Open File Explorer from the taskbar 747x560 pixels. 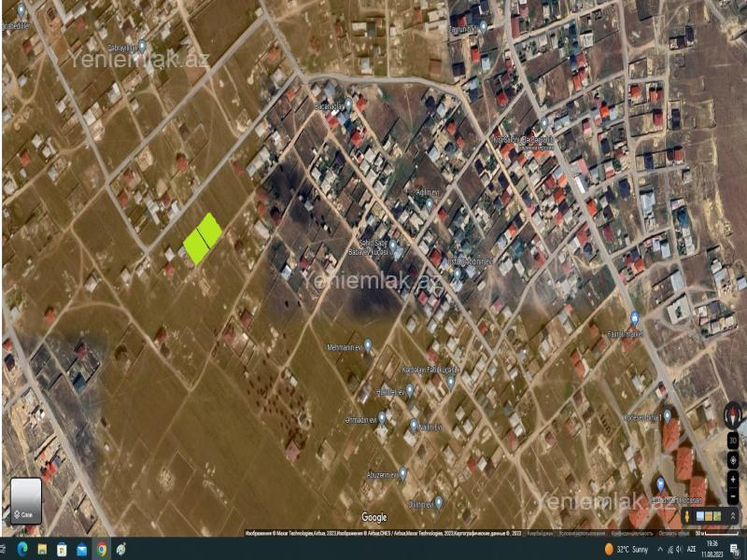pyautogui.click(x=42, y=549)
